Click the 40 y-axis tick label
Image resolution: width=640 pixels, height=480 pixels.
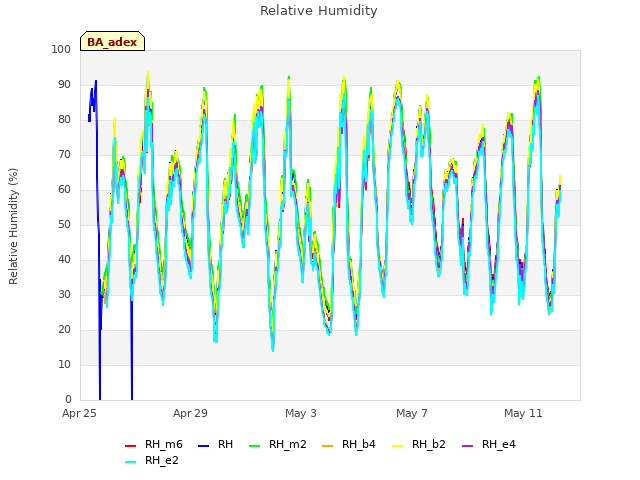click(x=64, y=260)
